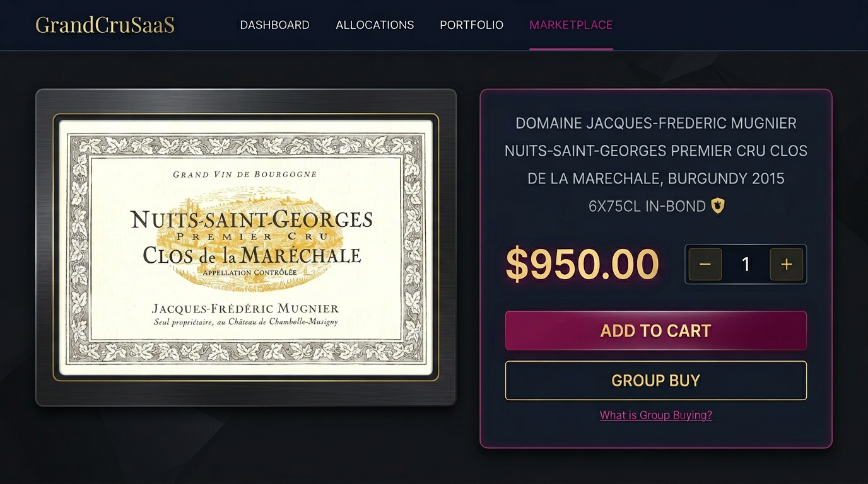The width and height of the screenshot is (868, 484).
Task: Start a Group Buy
Action: tap(655, 381)
